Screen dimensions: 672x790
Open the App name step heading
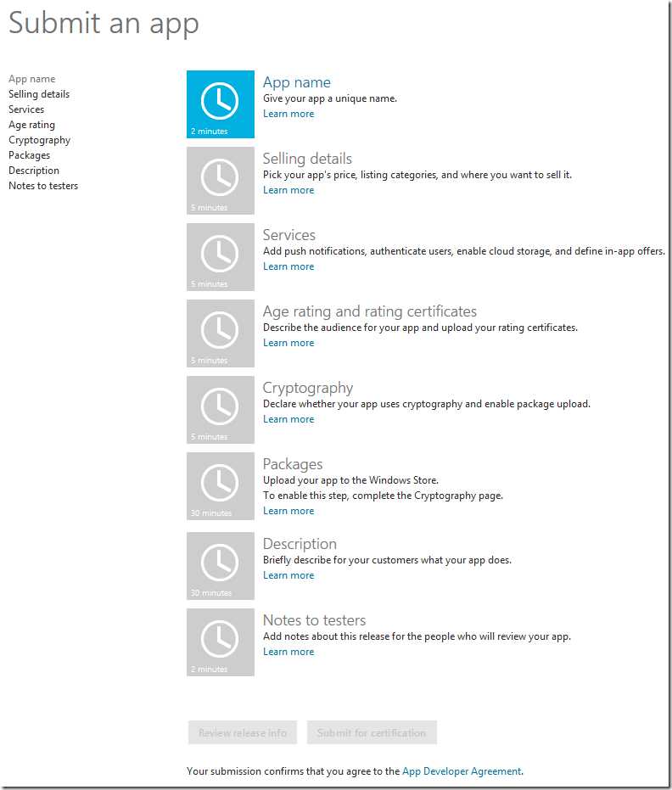pyautogui.click(x=297, y=82)
